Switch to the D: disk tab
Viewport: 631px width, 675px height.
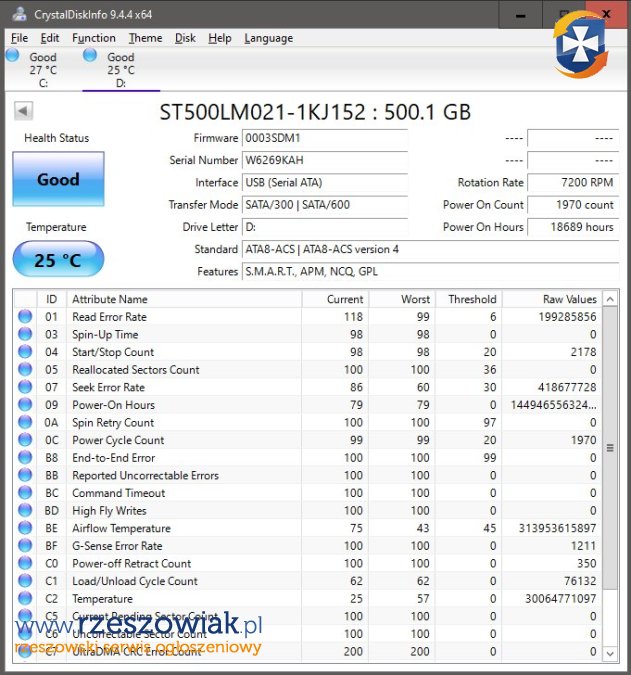pyautogui.click(x=121, y=70)
